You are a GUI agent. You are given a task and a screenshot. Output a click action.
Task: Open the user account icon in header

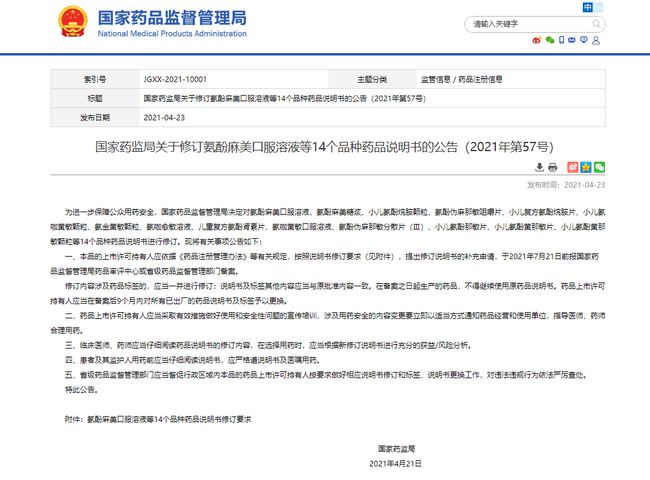click(596, 40)
